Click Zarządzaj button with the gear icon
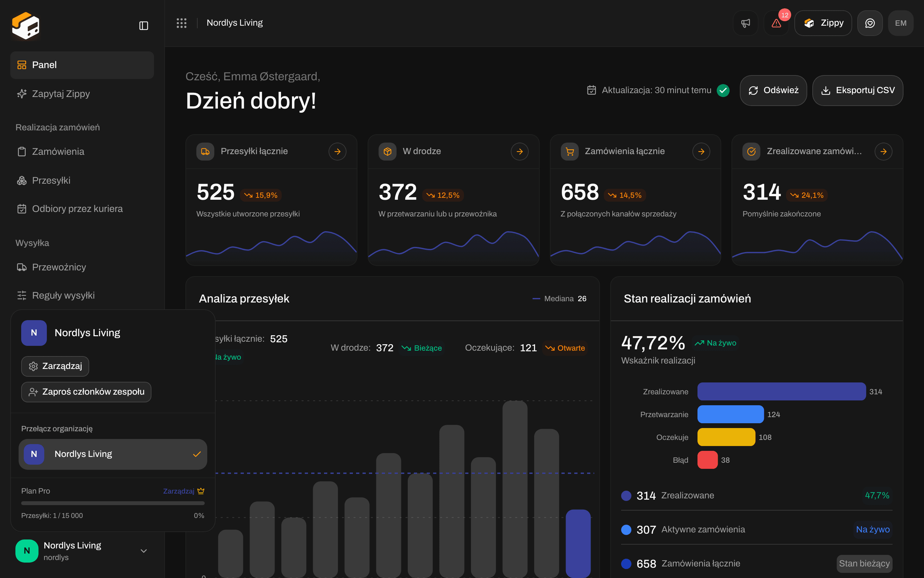This screenshot has width=924, height=578. pos(55,366)
